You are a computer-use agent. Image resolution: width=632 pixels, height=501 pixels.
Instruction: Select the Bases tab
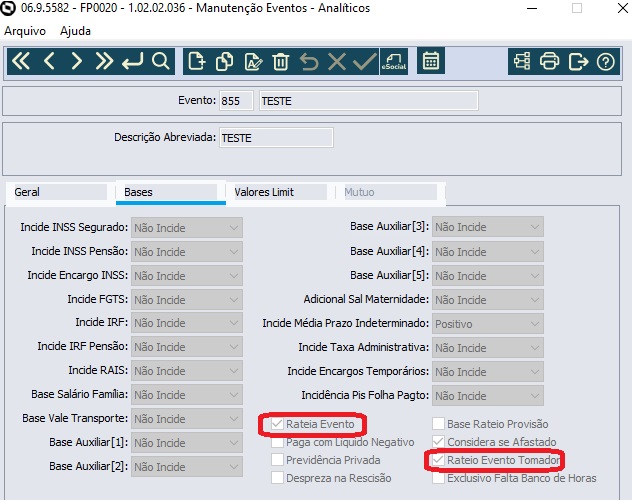(170, 192)
